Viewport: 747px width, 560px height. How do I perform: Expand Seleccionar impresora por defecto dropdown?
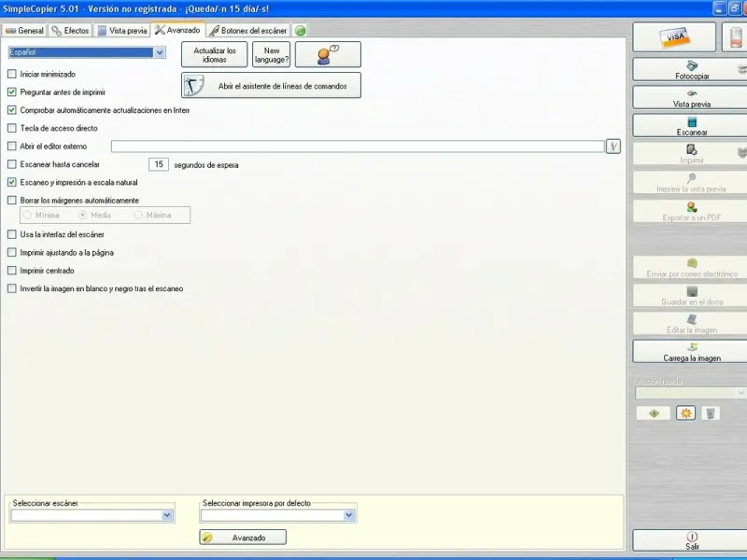349,515
